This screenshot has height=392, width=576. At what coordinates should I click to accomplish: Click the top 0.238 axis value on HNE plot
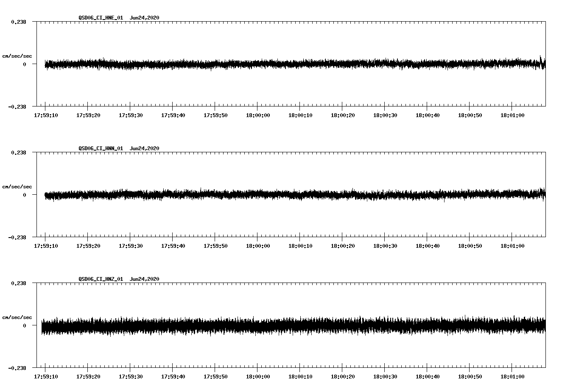(19, 22)
